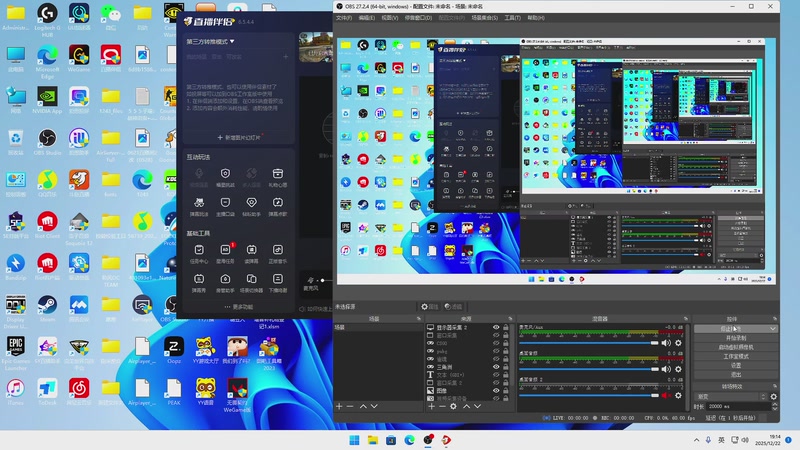Image resolution: width=800 pixels, height=450 pixels.
Task: Open OBS 帮助(H) menu
Action: click(536, 17)
